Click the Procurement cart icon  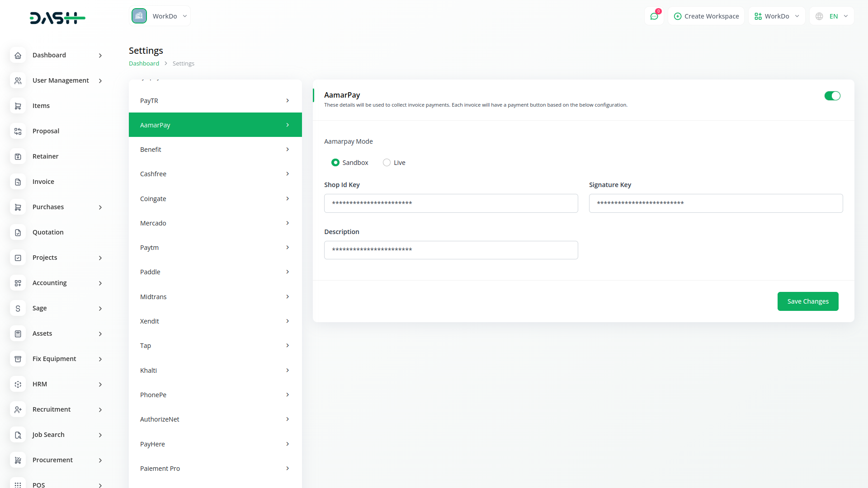tap(18, 460)
